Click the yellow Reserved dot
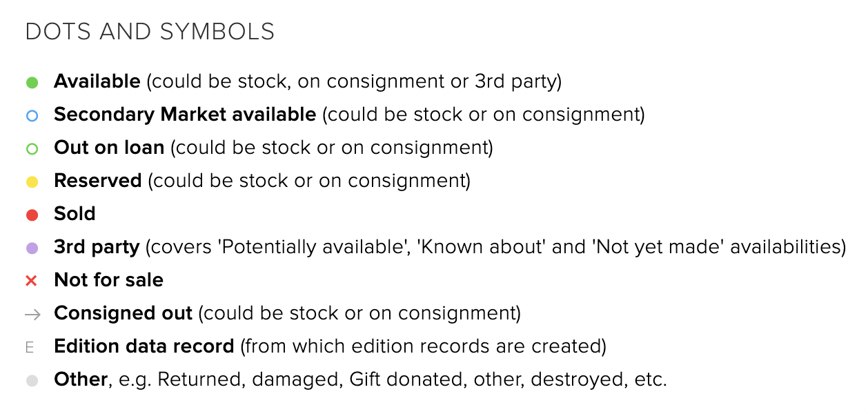Viewport: 868px width, 414px height. 32,182
